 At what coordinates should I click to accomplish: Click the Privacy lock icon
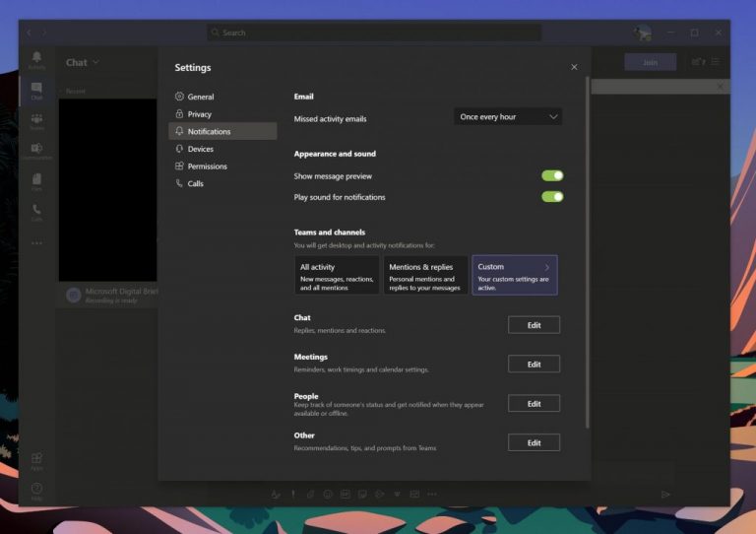179,114
